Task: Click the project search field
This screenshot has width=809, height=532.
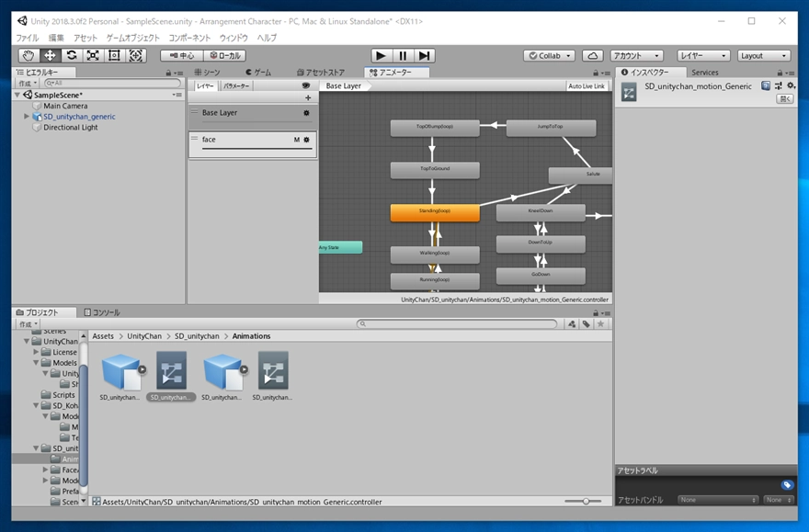Action: tap(457, 323)
